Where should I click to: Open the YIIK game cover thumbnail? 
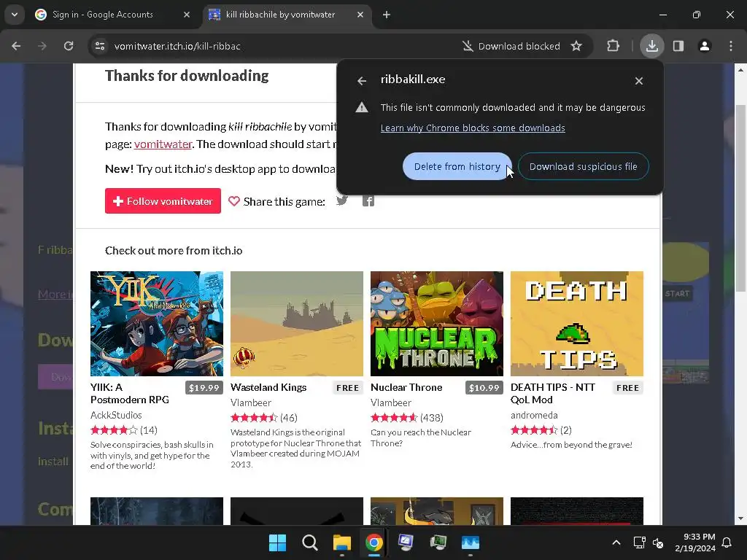click(157, 324)
